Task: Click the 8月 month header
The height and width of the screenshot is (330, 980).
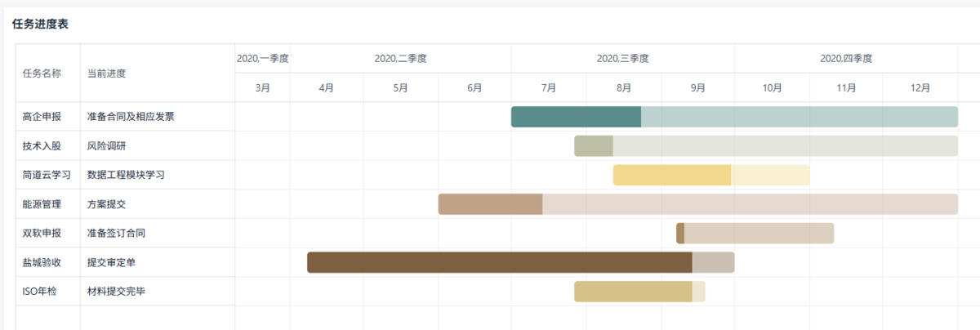Action: 624,87
